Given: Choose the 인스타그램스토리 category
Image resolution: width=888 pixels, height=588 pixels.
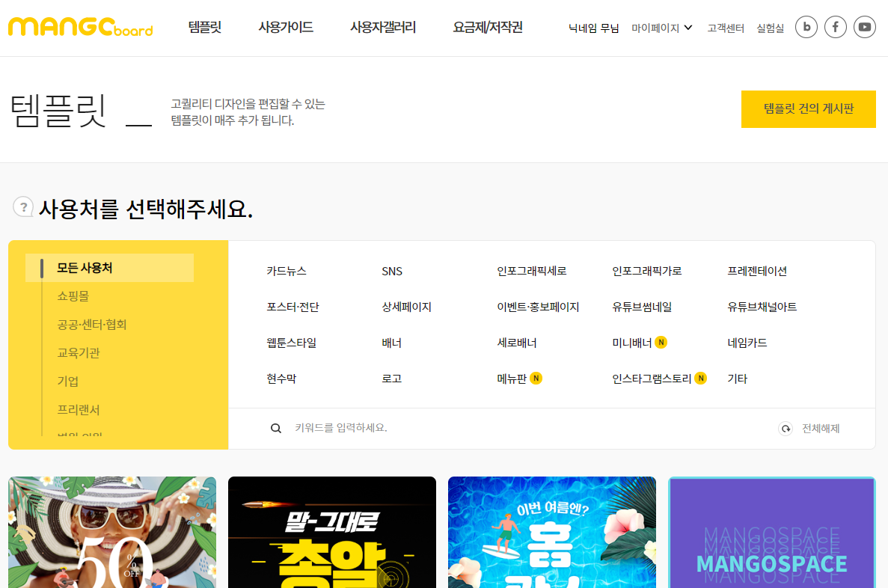Looking at the screenshot, I should pos(652,379).
